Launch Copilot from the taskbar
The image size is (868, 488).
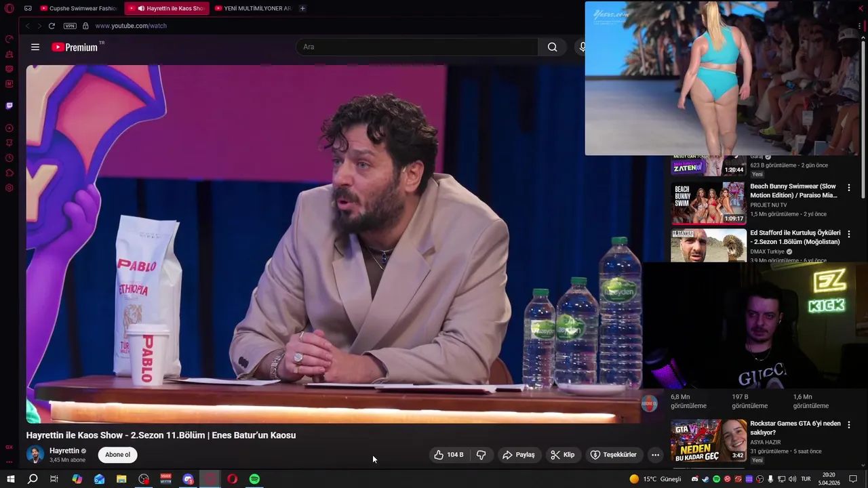pos(77,479)
